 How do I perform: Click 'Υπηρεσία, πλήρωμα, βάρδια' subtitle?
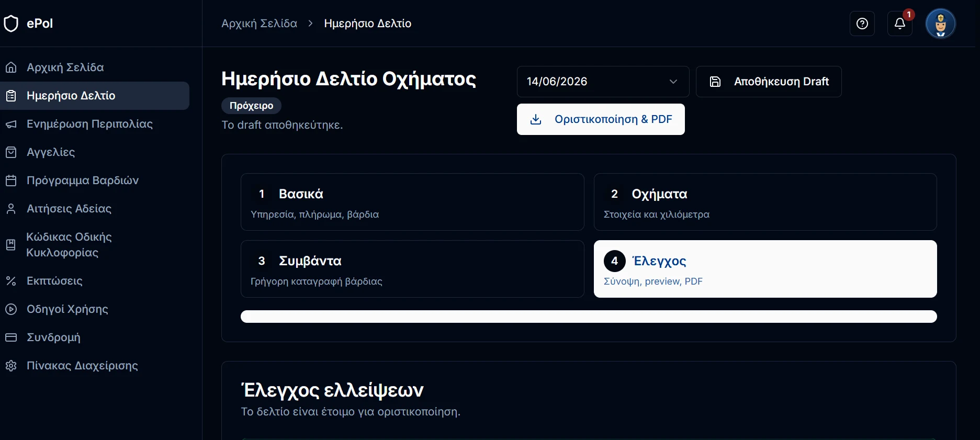coord(314,215)
